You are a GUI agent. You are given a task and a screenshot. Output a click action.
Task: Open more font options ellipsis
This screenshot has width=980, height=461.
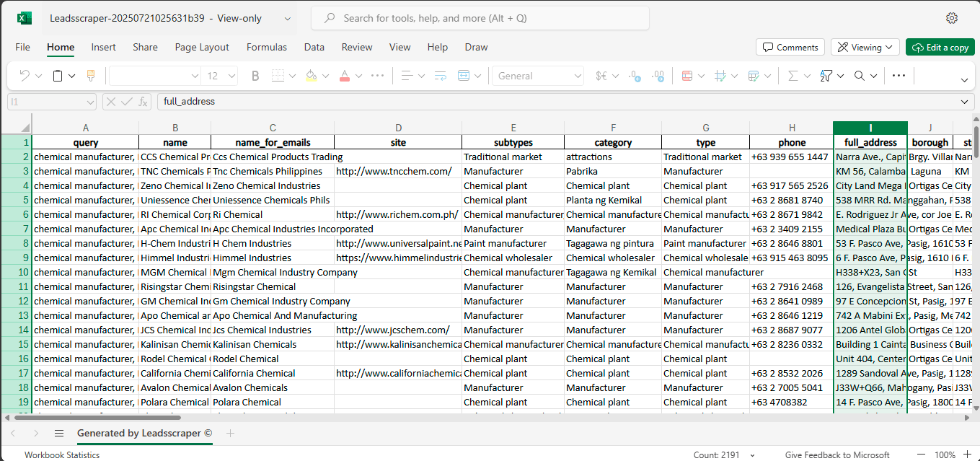[x=377, y=76]
